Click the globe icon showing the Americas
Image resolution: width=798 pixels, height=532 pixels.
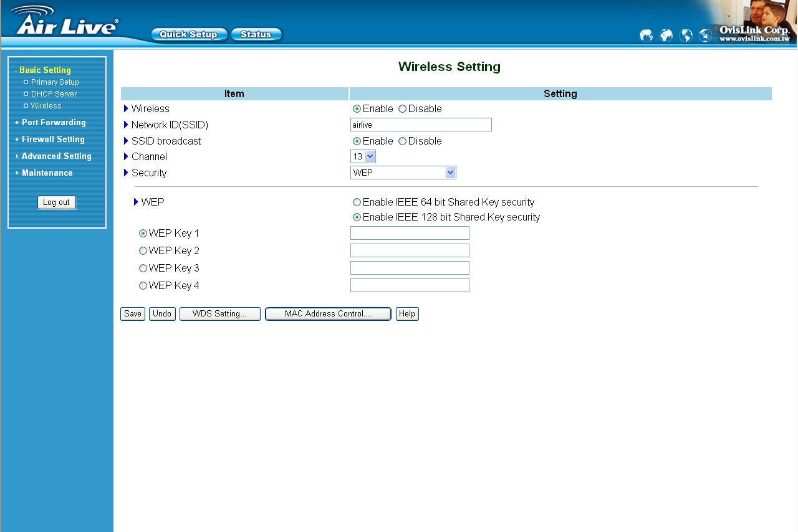point(686,36)
